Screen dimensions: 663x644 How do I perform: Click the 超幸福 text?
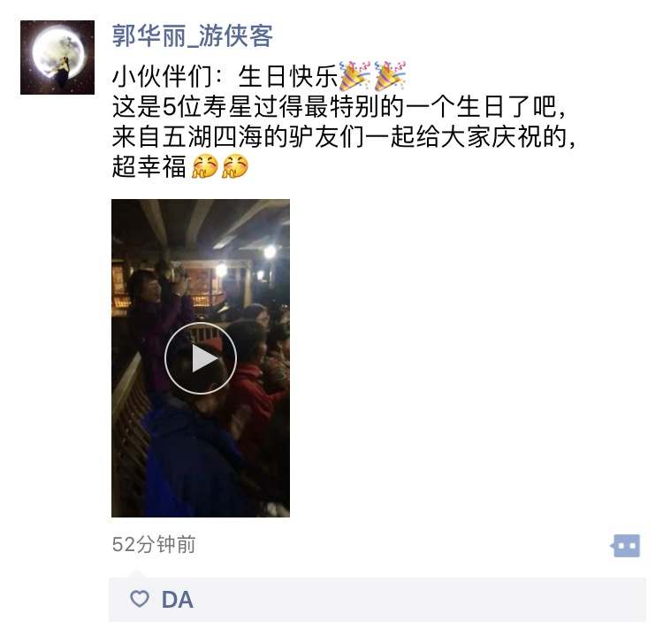[149, 166]
